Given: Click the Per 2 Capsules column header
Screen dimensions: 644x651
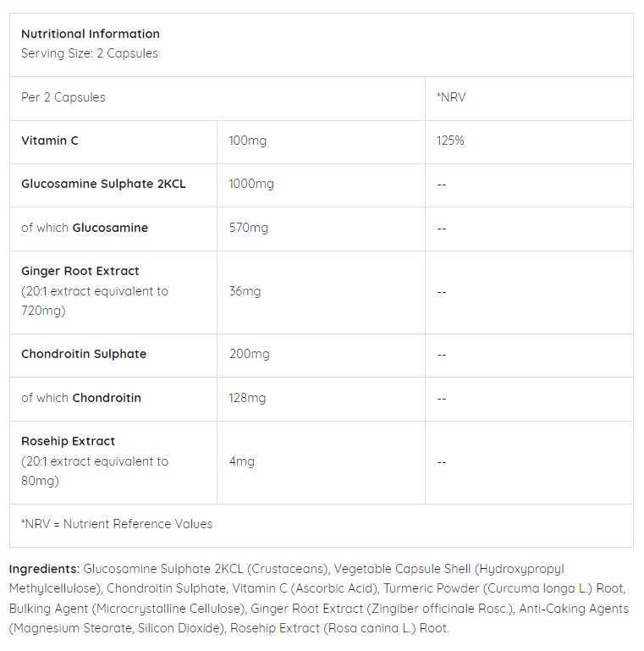Looking at the screenshot, I should 63,97.
